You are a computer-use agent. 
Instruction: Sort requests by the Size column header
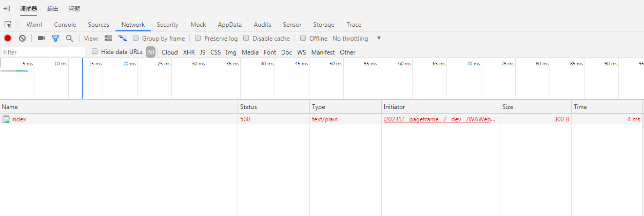coord(508,107)
